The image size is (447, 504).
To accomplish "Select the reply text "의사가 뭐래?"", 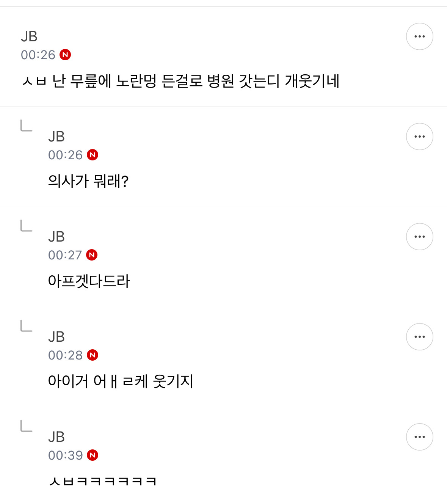I will (x=88, y=181).
